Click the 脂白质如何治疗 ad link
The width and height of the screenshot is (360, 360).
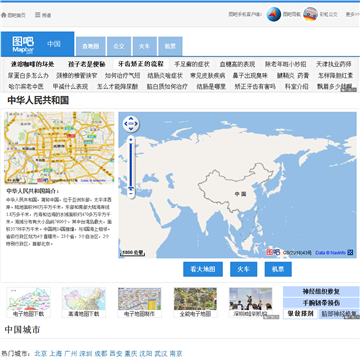167,87
